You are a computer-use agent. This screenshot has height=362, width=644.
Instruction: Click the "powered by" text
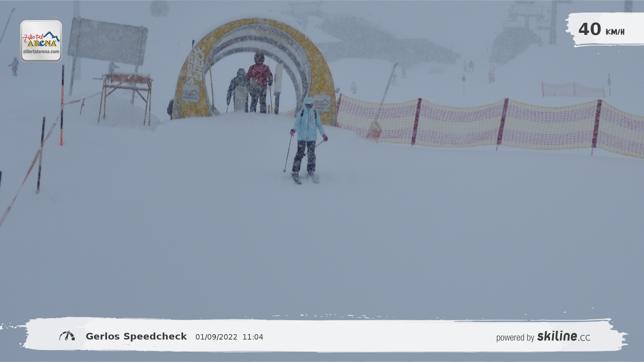click(515, 338)
